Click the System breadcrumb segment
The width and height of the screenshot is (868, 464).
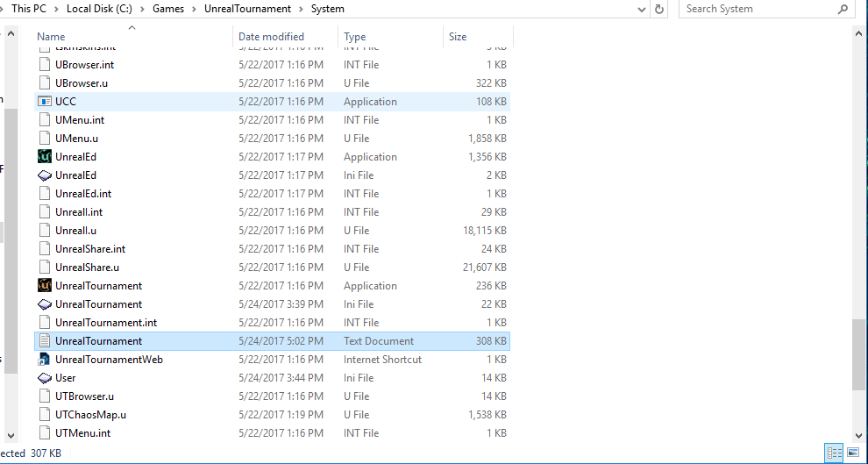tap(328, 9)
